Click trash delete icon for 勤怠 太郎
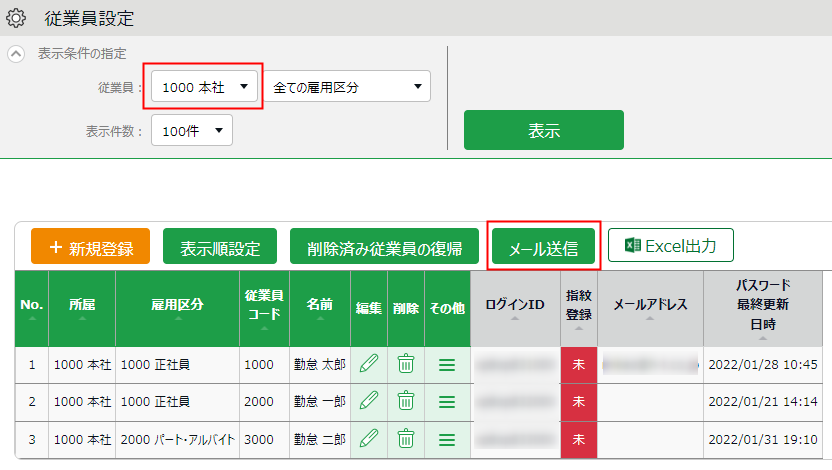This screenshot has width=832, height=470. point(406,364)
